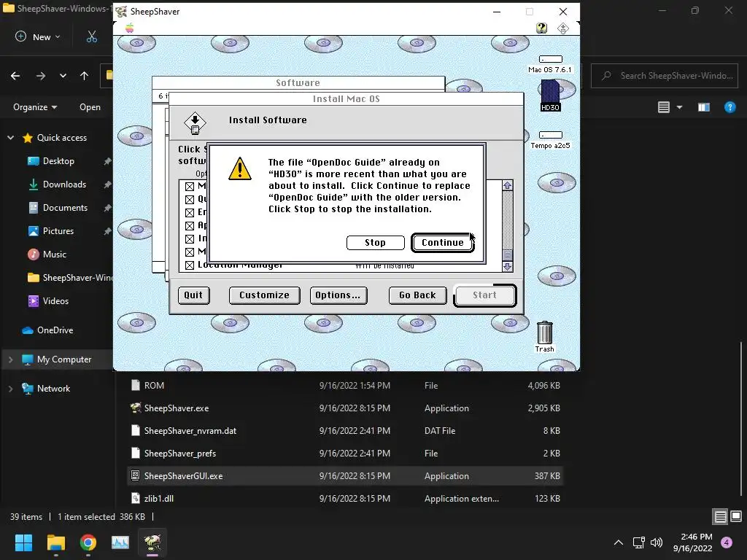This screenshot has height=560, width=747.
Task: Toggle the fifth software list checkbox
Action: click(190, 238)
